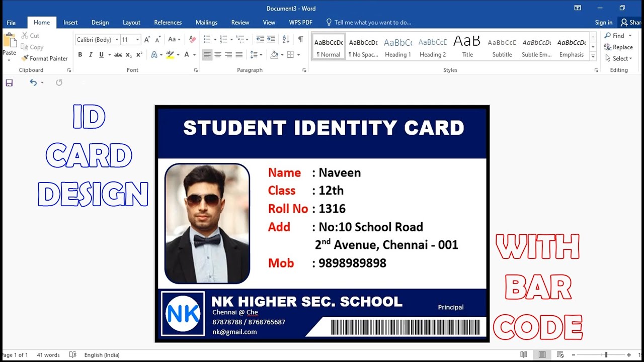Click Text Effects glowing A icon

(x=154, y=55)
